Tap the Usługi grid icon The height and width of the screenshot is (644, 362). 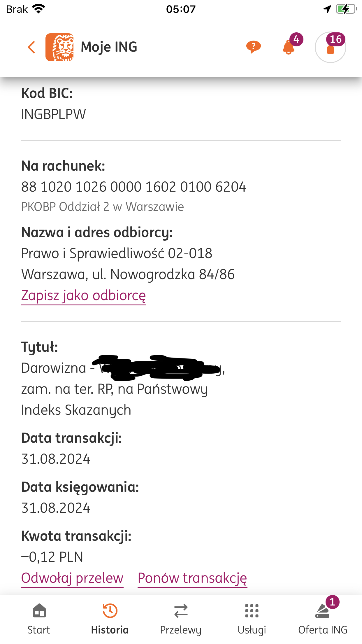[252, 610]
